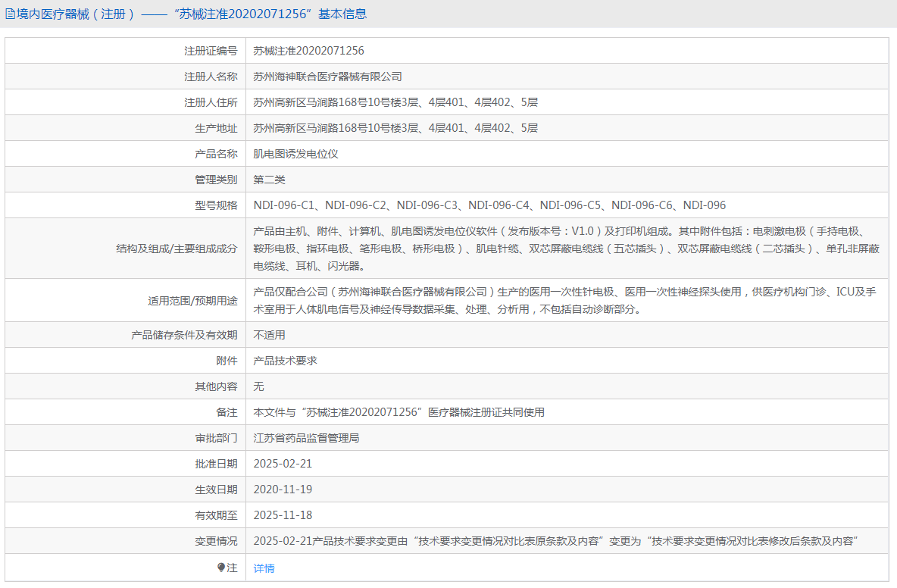Select approving department 江苏省药品监督管理局

(x=306, y=438)
